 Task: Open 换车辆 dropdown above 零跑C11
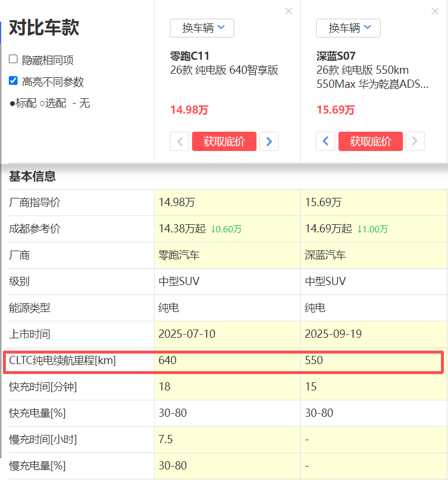(202, 28)
